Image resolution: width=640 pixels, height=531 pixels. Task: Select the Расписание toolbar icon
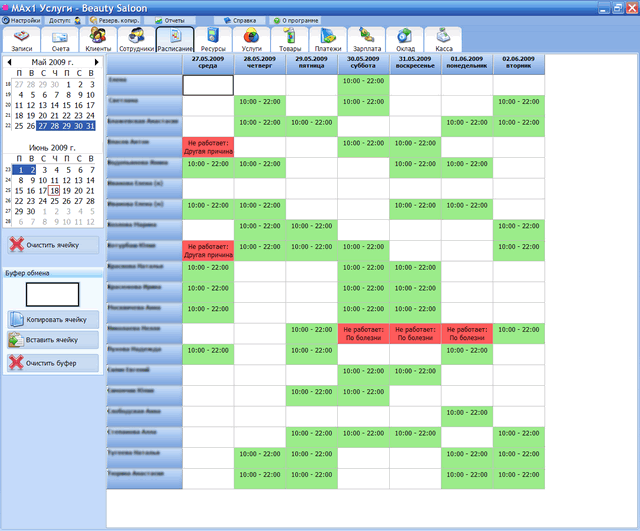[x=175, y=40]
